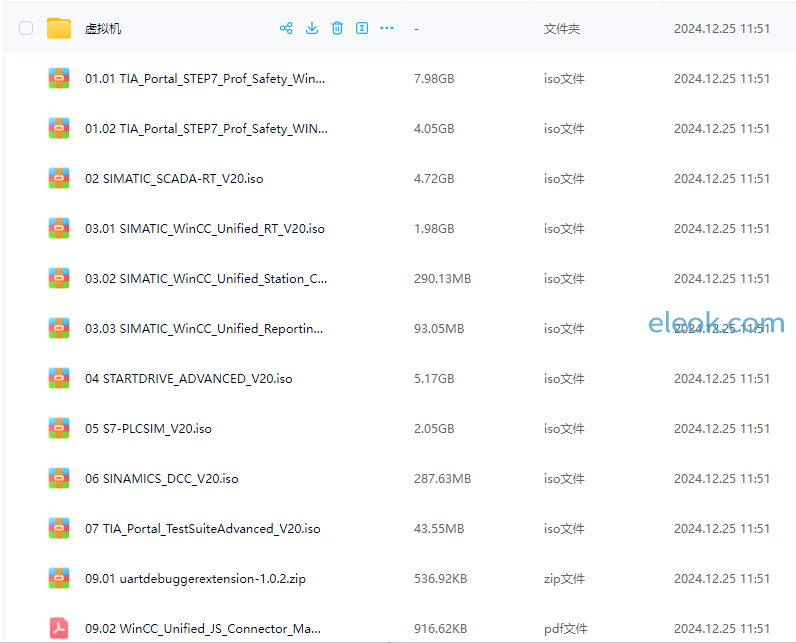The height and width of the screenshot is (643, 796).
Task: Select the 01.02 TIA_Portal_STEP7_Prof_Safety_WIN file
Action: [206, 129]
